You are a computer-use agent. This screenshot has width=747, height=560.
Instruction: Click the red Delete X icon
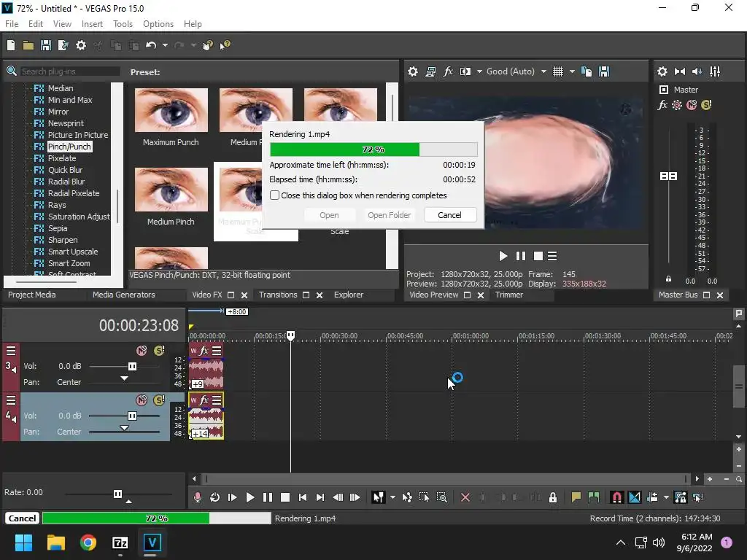[465, 497]
